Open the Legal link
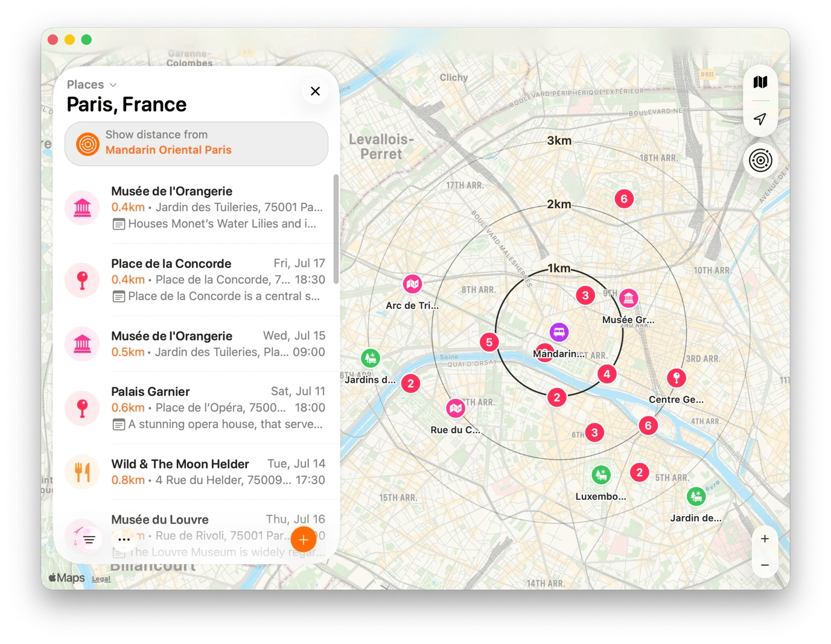Image resolution: width=831 pixels, height=644 pixels. pyautogui.click(x=101, y=579)
